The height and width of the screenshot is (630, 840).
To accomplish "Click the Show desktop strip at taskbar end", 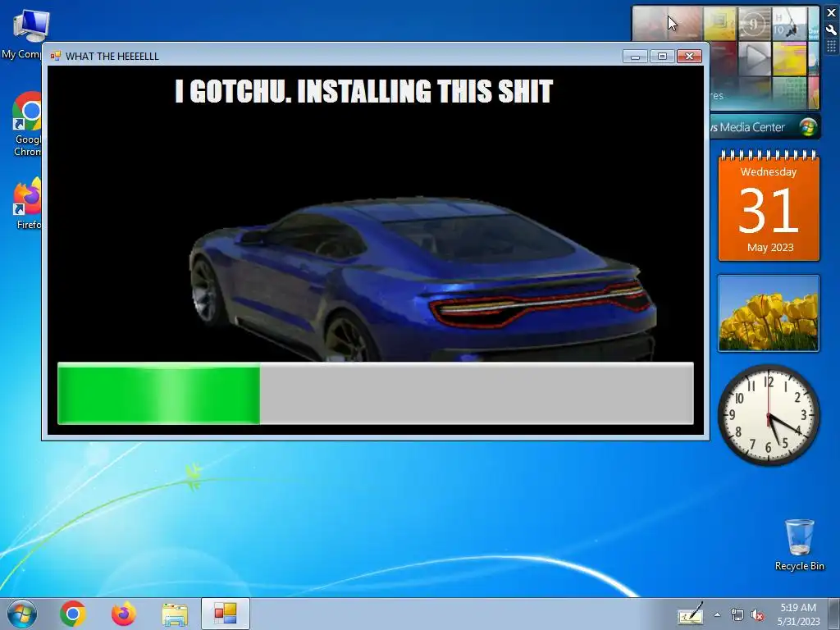I will (x=834, y=614).
